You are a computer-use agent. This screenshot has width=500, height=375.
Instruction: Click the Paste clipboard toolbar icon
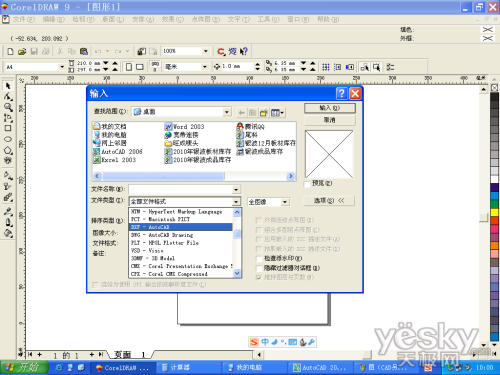[x=84, y=51]
